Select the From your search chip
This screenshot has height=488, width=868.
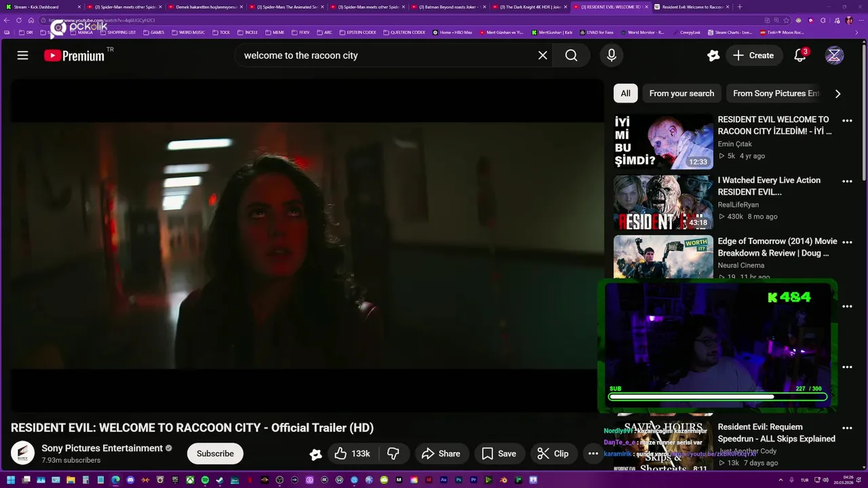click(x=682, y=94)
